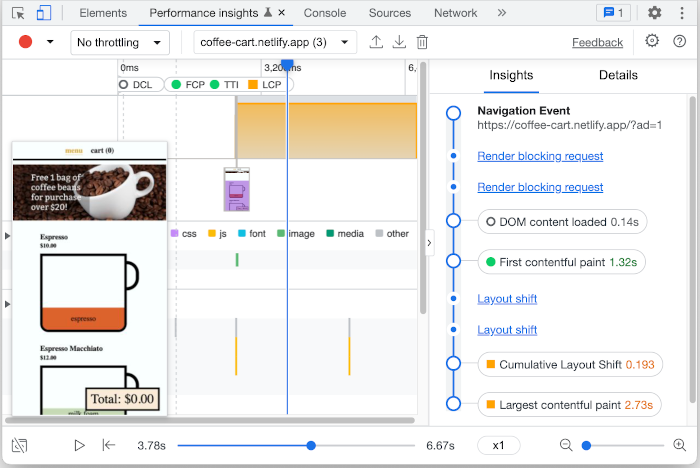Toggle the device toolbar
This screenshot has height=468, width=700.
click(44, 13)
